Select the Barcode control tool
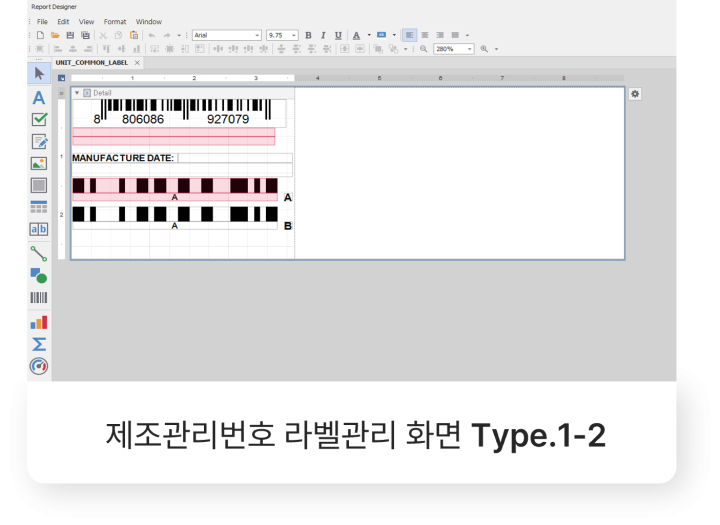 click(x=39, y=297)
